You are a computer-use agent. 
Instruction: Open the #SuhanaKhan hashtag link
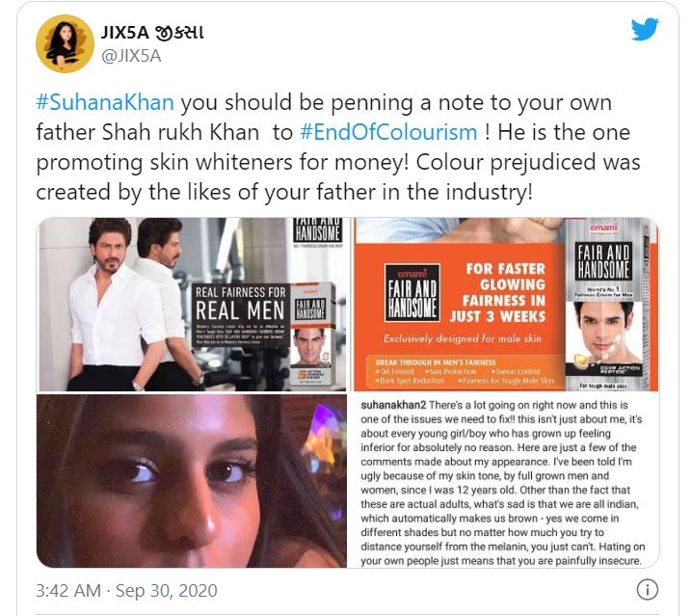(105, 102)
